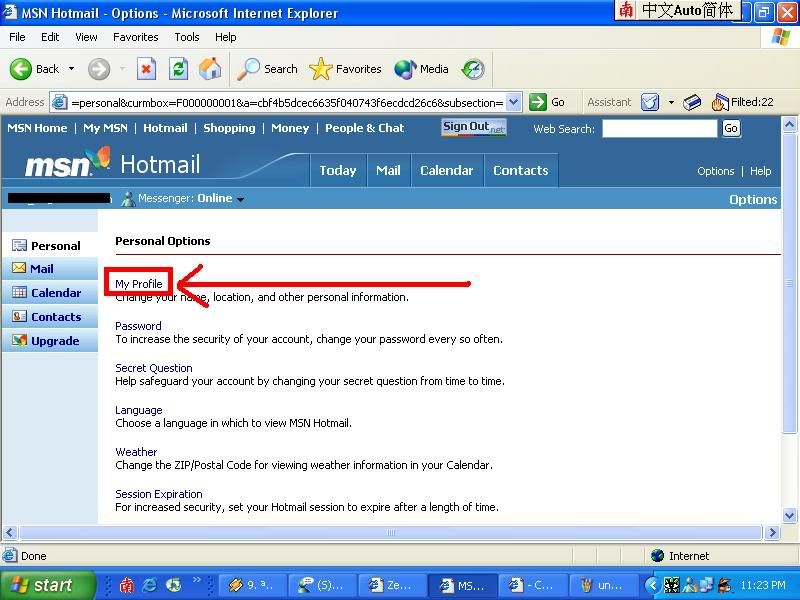
Task: Switch to the Contacts tab
Action: [520, 170]
